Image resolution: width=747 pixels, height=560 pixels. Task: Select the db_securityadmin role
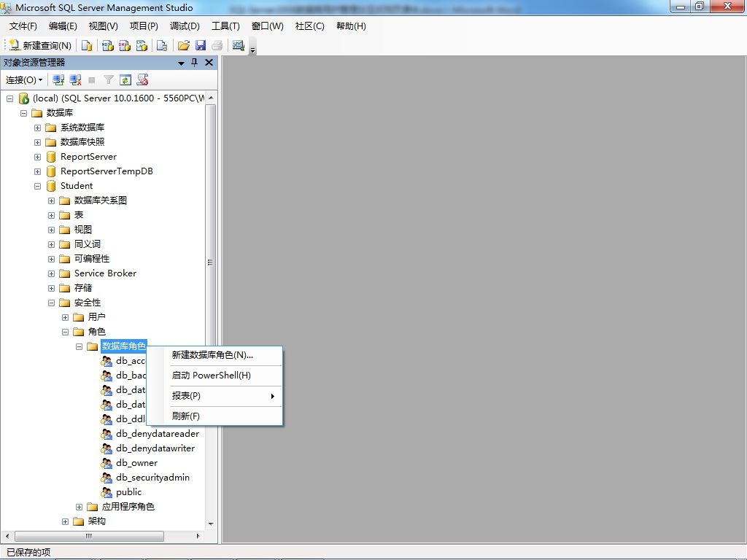[x=152, y=477]
